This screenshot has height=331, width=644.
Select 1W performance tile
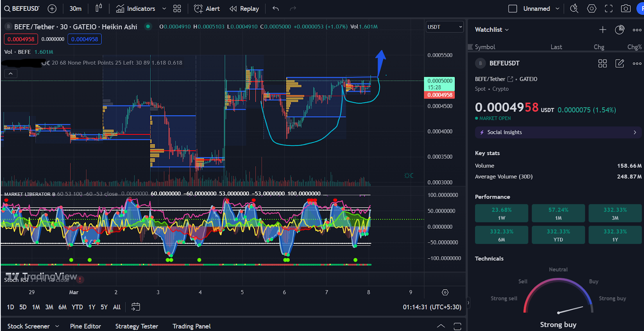coord(502,214)
